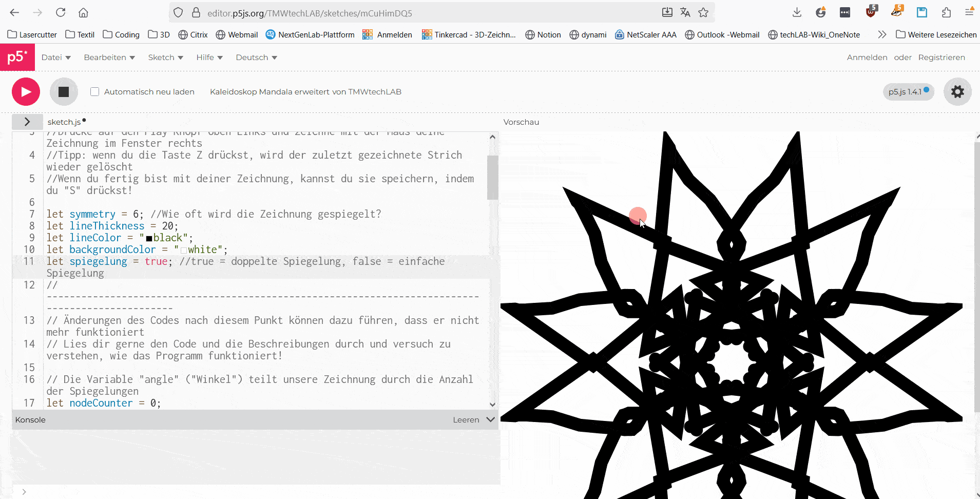Enable the Automatisch neu laden checkbox
Screen dimensions: 980x499
point(94,91)
